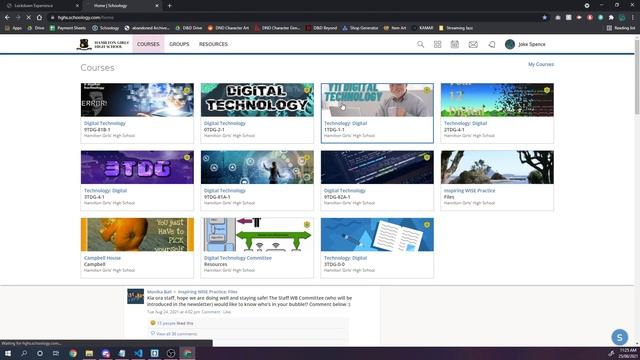Open Chrome from the taskbar
The image size is (640, 360).
pos(73,353)
